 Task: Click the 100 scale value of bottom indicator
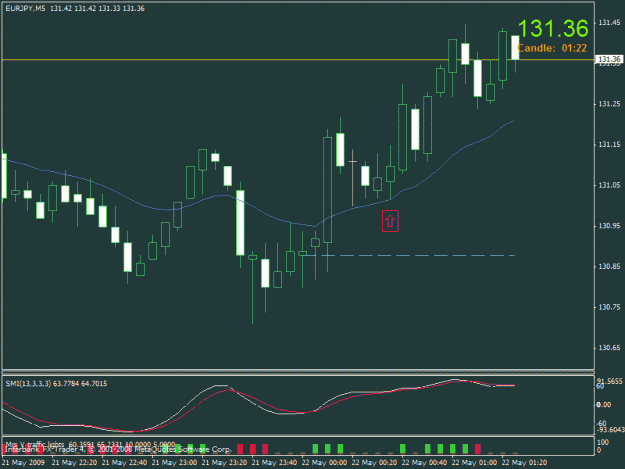[x=603, y=442]
